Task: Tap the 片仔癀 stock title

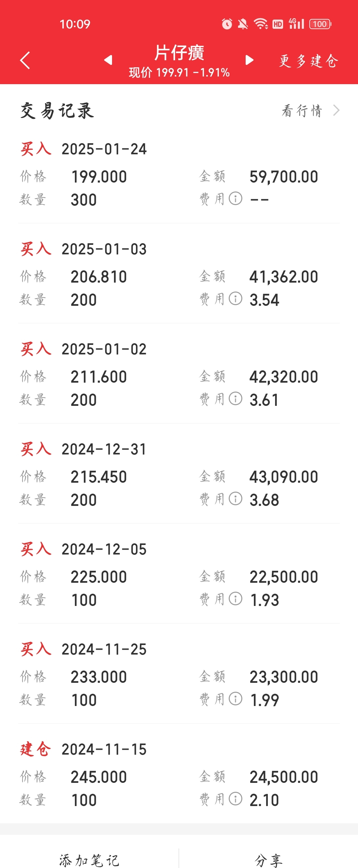Action: pyautogui.click(x=179, y=53)
